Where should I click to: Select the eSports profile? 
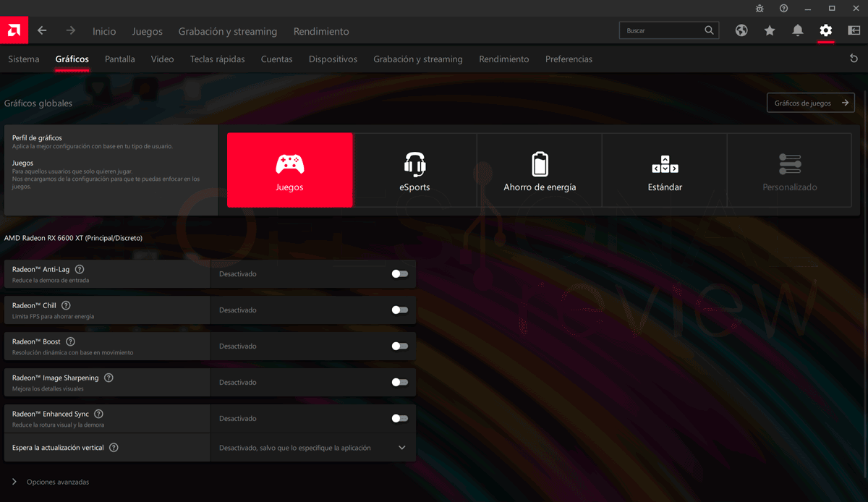(414, 170)
